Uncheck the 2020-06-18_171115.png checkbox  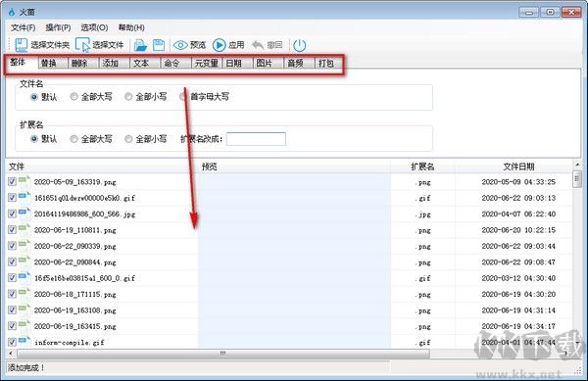pyautogui.click(x=12, y=294)
